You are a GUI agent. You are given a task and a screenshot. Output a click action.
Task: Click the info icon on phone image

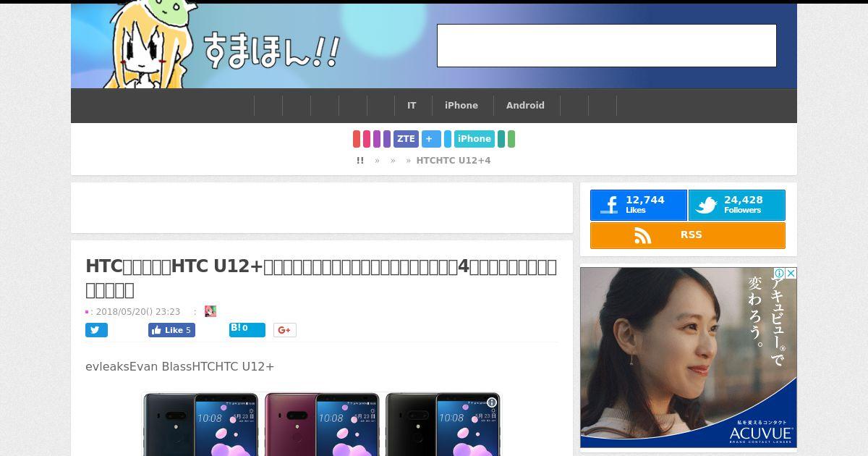492,402
